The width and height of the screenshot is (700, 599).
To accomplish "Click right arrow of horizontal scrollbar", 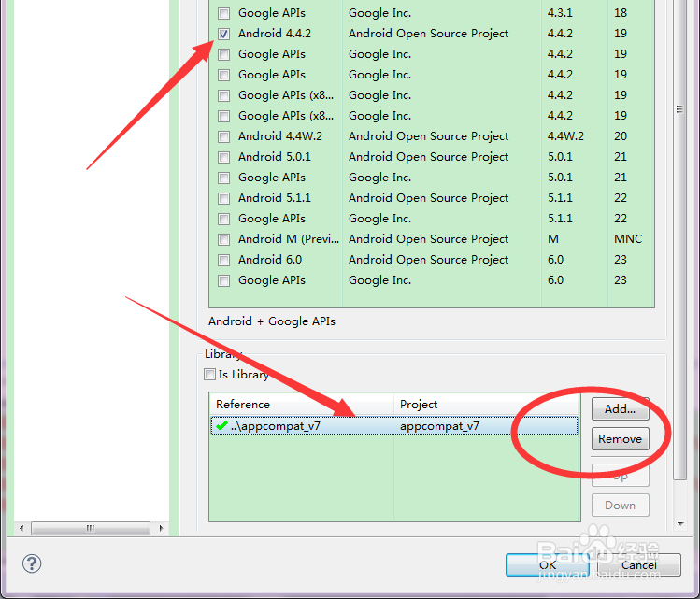I will click(x=161, y=528).
